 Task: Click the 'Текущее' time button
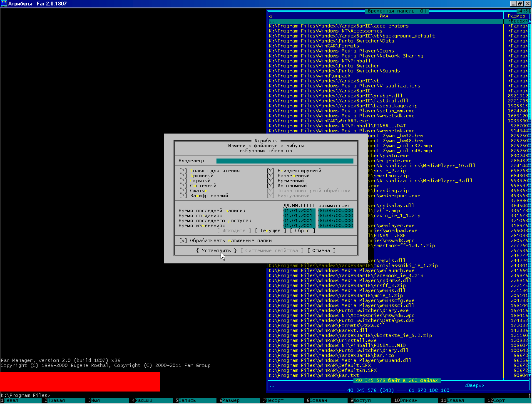pyautogui.click(x=271, y=231)
